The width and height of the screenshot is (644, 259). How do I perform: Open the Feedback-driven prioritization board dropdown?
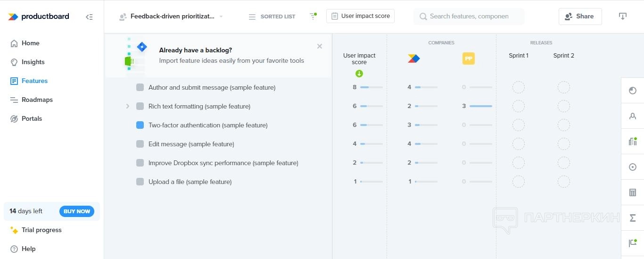tap(172, 17)
